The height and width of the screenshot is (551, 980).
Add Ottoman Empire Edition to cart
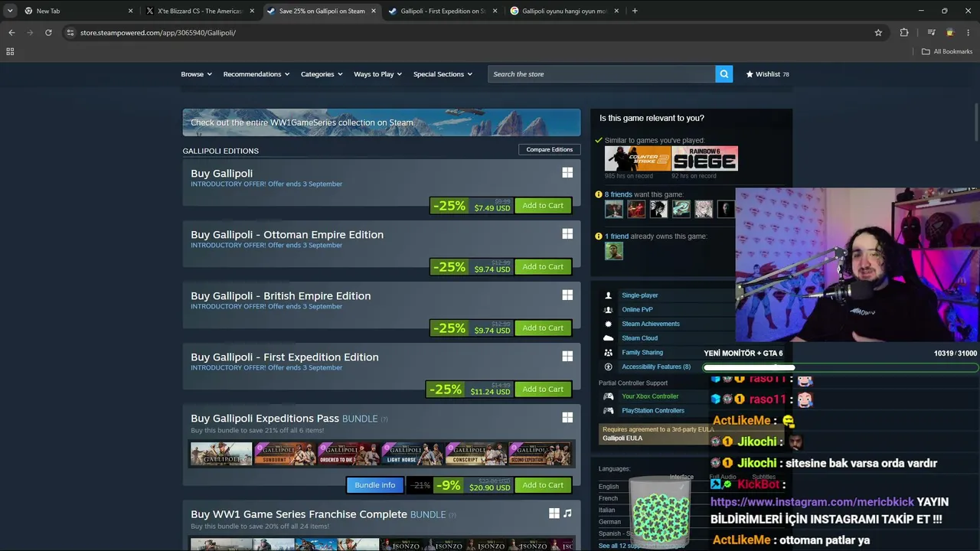coord(543,266)
